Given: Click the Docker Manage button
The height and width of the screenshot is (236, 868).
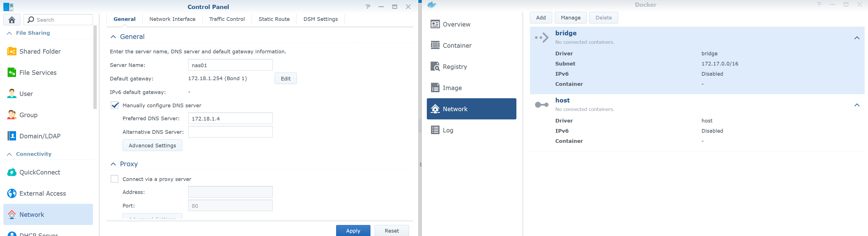Looking at the screenshot, I should [570, 18].
